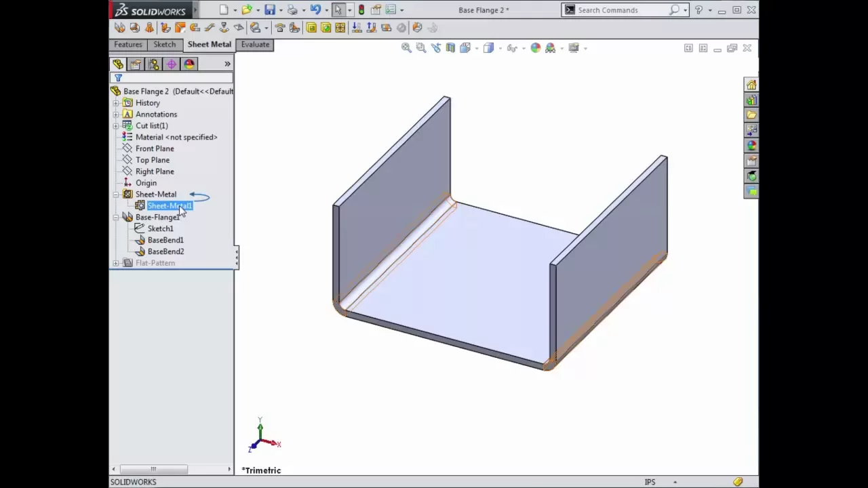Expand the Cut list(1) node
Viewport: 868px width, 488px height.
coord(116,126)
